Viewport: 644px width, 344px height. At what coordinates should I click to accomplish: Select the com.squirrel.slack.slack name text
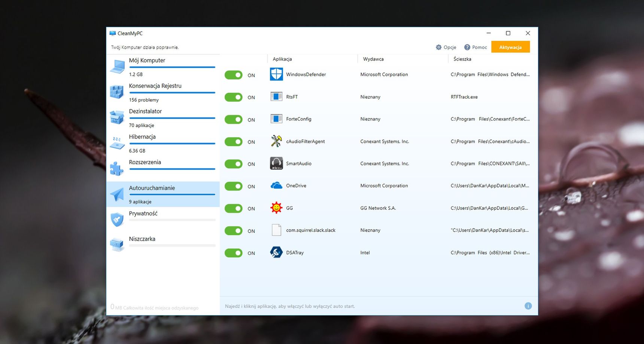coord(311,230)
